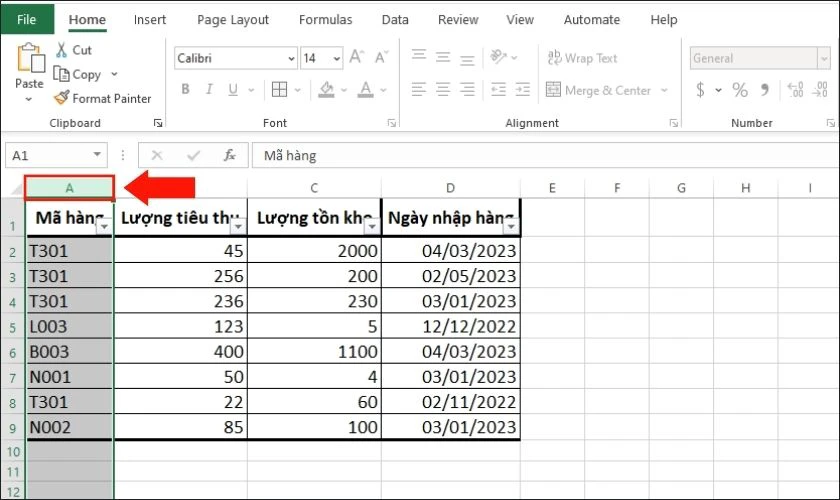Click the Paste clipboard icon
This screenshot has height=500, width=840.
pos(30,58)
